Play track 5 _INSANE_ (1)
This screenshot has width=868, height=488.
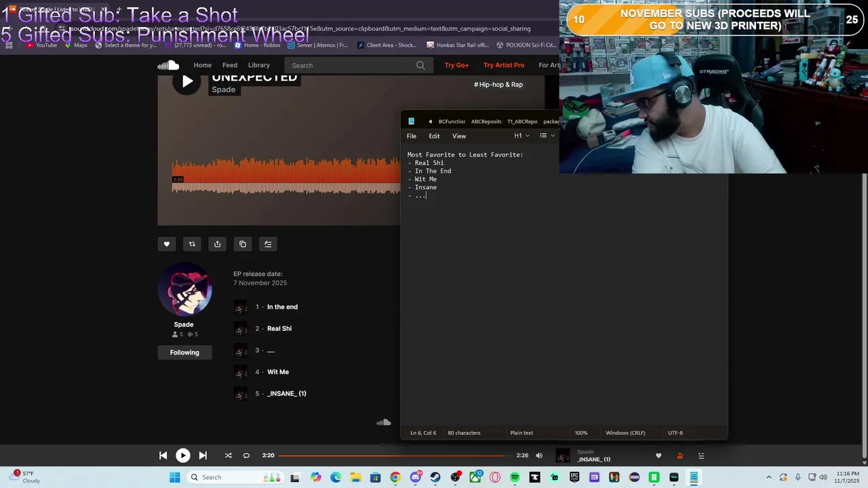coord(287,394)
